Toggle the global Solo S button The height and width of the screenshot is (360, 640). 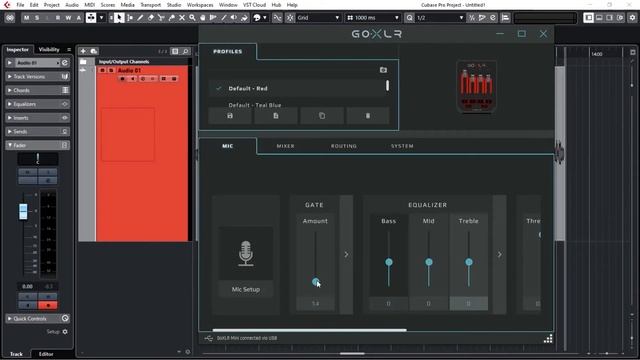[x=37, y=18]
